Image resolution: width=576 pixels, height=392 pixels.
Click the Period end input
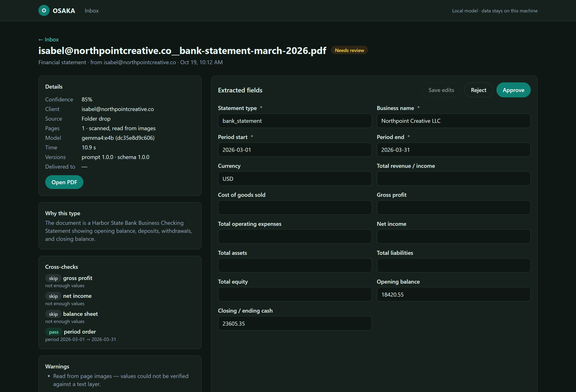[x=453, y=150]
